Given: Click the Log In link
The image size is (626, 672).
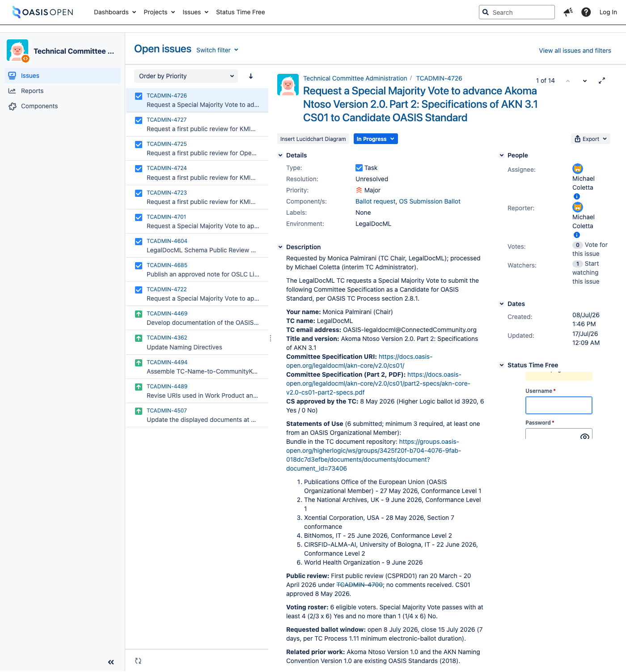Looking at the screenshot, I should [x=608, y=12].
